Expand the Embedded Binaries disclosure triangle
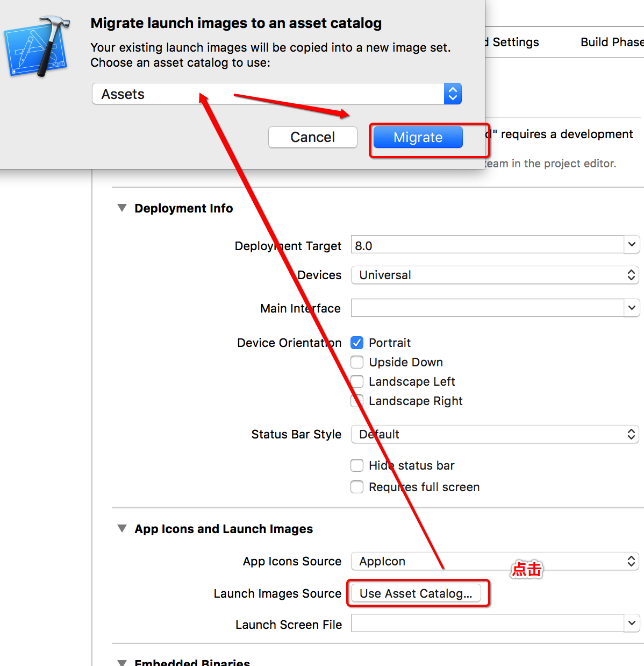644x666 pixels. [122, 662]
